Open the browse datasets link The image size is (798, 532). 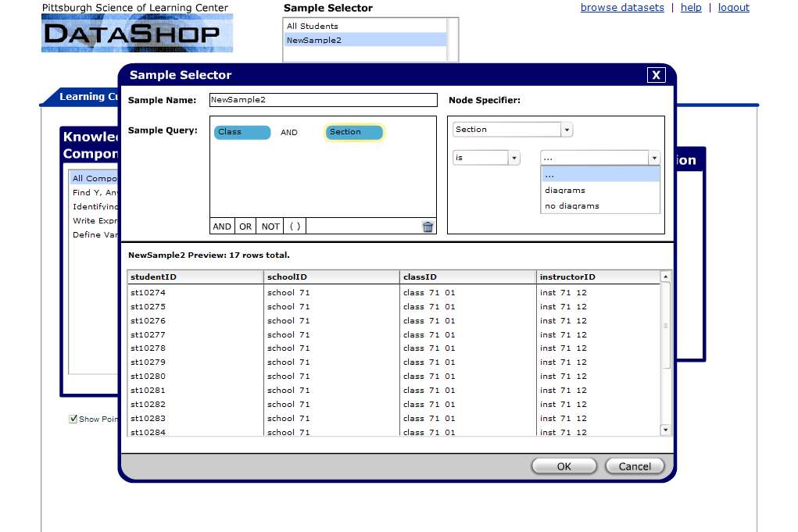coord(621,8)
